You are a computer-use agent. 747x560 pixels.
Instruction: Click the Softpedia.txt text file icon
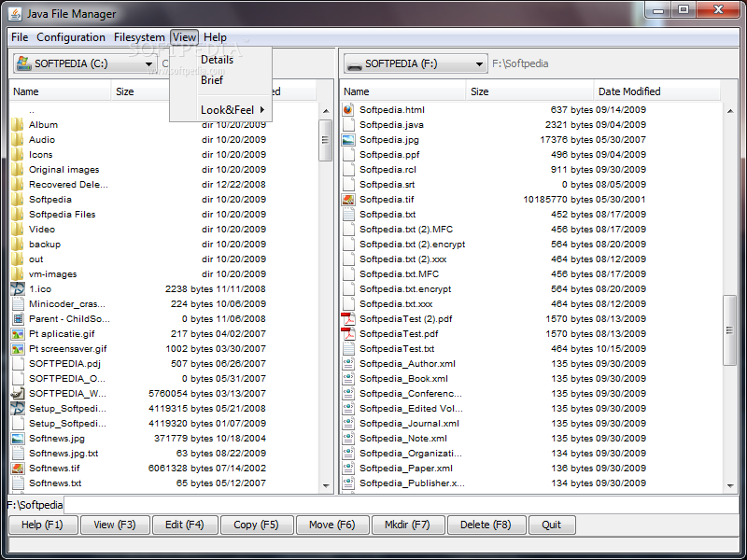348,215
